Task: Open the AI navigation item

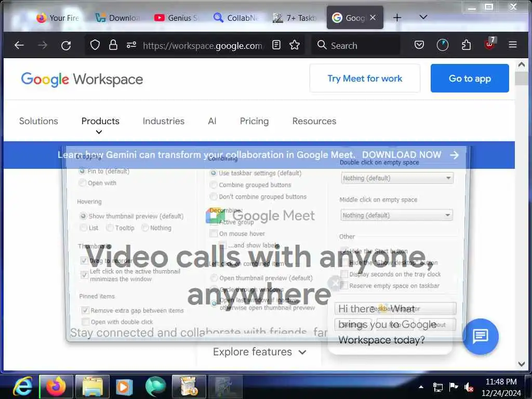Action: [x=212, y=121]
